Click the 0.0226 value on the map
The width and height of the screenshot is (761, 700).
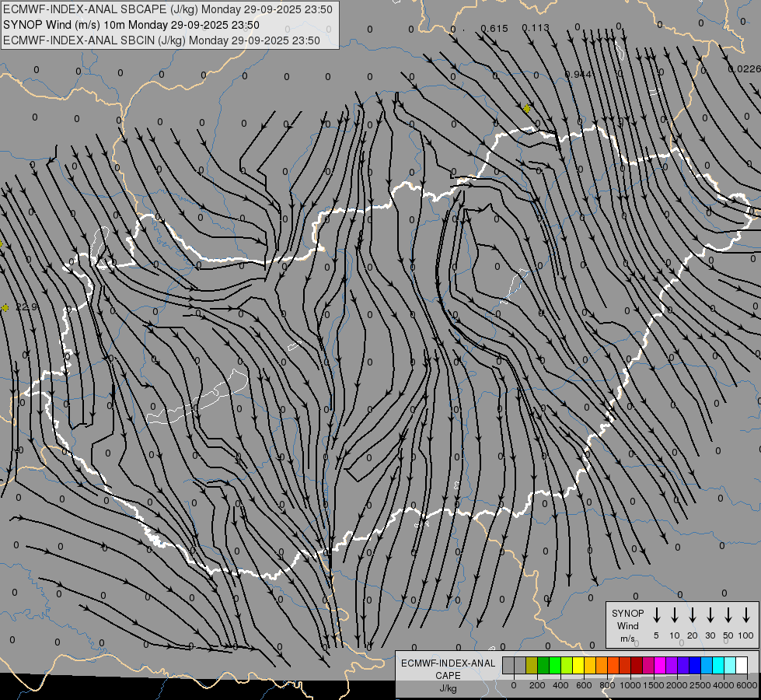[x=745, y=69]
